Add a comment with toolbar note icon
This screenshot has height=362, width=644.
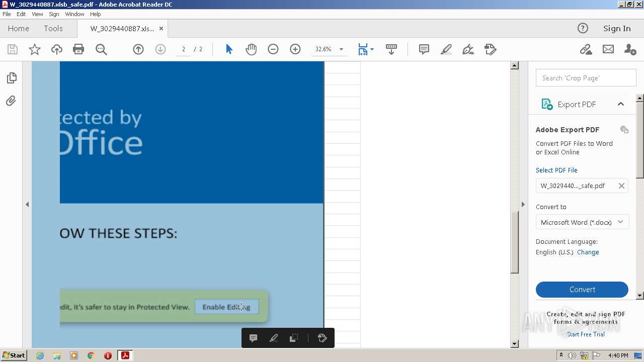(424, 49)
